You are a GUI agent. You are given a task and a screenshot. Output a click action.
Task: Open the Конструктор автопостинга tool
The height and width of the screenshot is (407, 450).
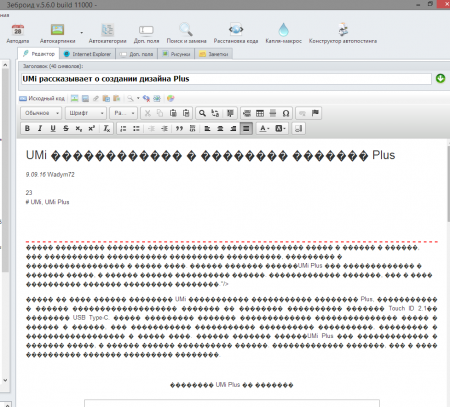[343, 34]
